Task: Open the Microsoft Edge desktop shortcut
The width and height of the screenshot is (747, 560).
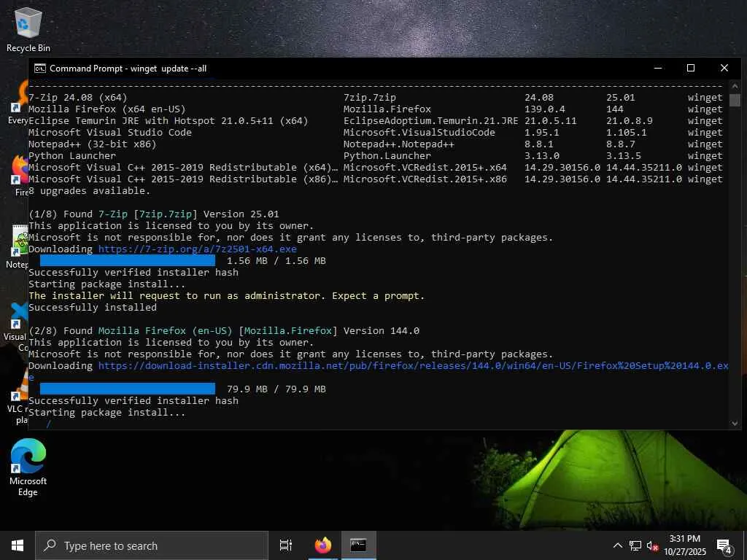Action: click(x=28, y=467)
